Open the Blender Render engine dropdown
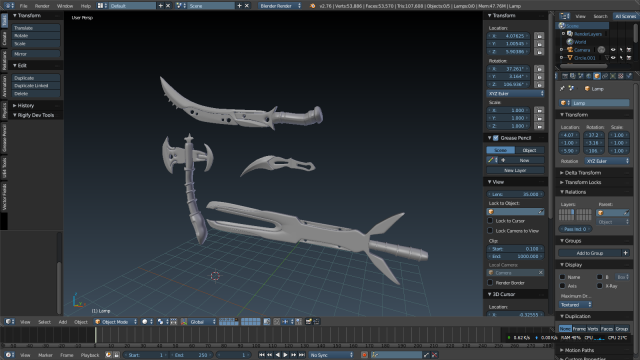 point(280,6)
